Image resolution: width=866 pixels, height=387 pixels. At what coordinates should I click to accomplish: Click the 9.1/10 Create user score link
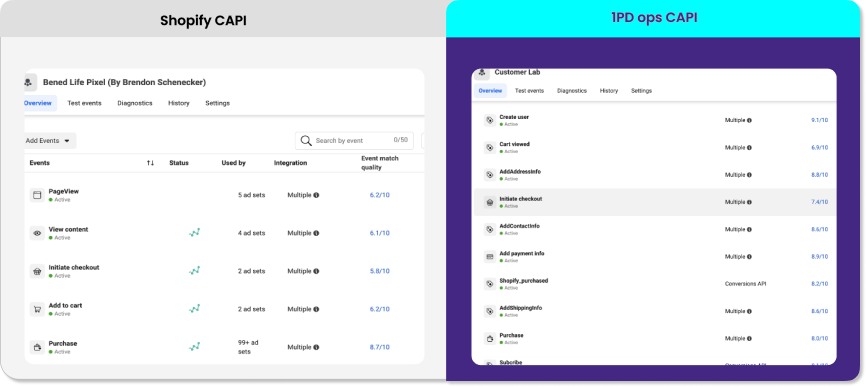click(x=819, y=120)
